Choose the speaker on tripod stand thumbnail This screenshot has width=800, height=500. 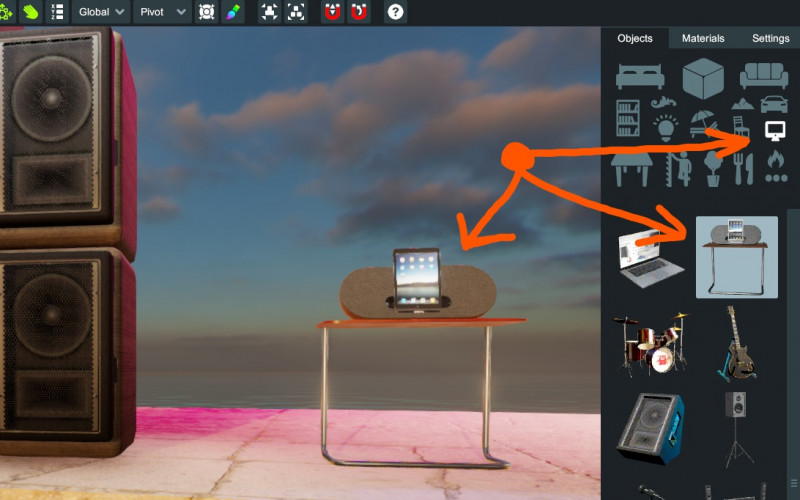pyautogui.click(x=736, y=430)
